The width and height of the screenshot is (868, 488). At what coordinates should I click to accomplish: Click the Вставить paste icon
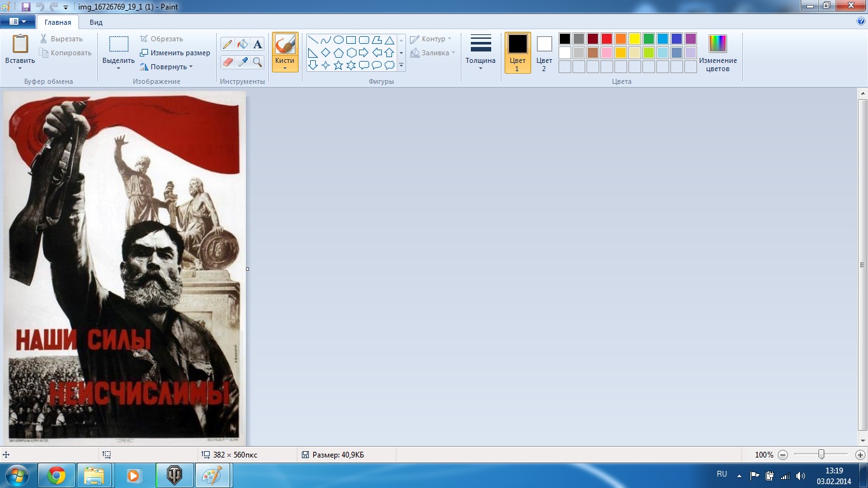pyautogui.click(x=20, y=43)
